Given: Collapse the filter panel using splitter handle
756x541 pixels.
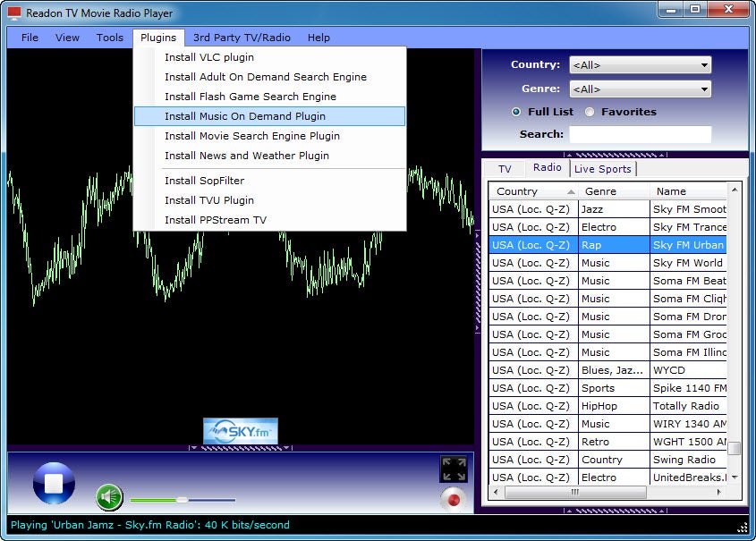Looking at the screenshot, I should pyautogui.click(x=615, y=155).
